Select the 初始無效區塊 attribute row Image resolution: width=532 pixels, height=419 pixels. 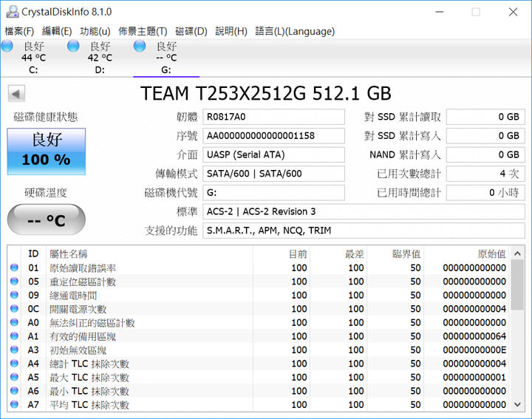pyautogui.click(x=259, y=350)
